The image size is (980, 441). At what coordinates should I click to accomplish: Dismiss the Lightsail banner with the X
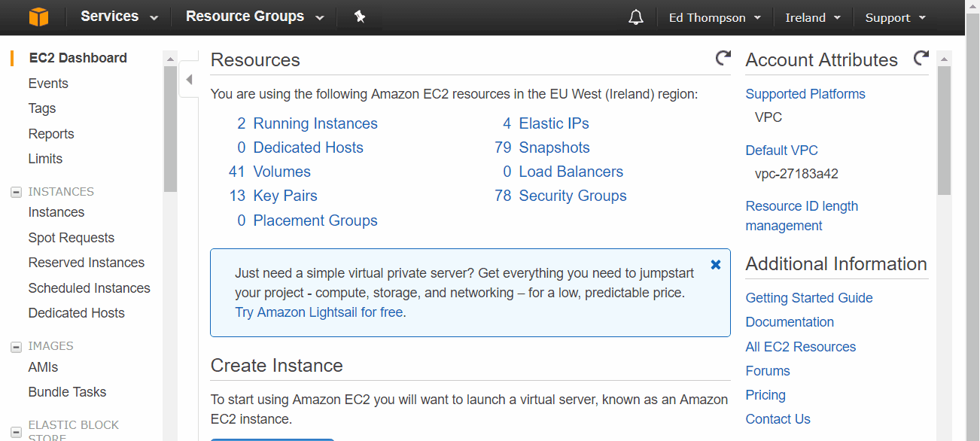716,265
